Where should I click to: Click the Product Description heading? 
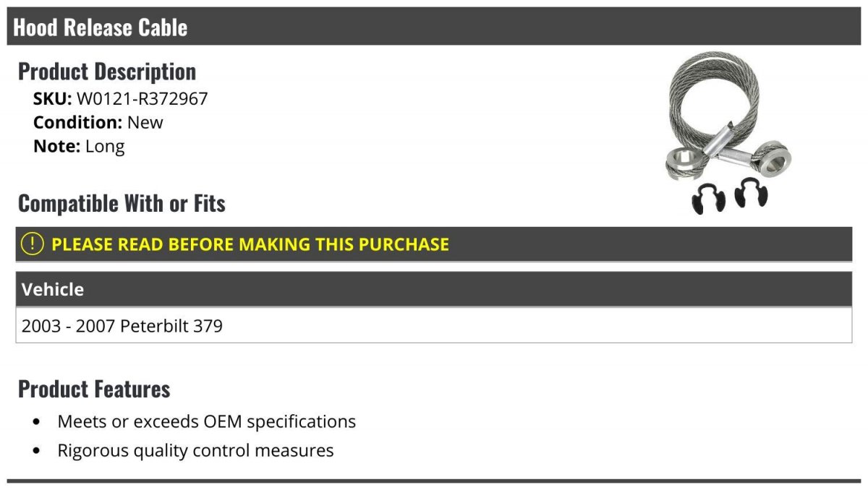click(107, 72)
